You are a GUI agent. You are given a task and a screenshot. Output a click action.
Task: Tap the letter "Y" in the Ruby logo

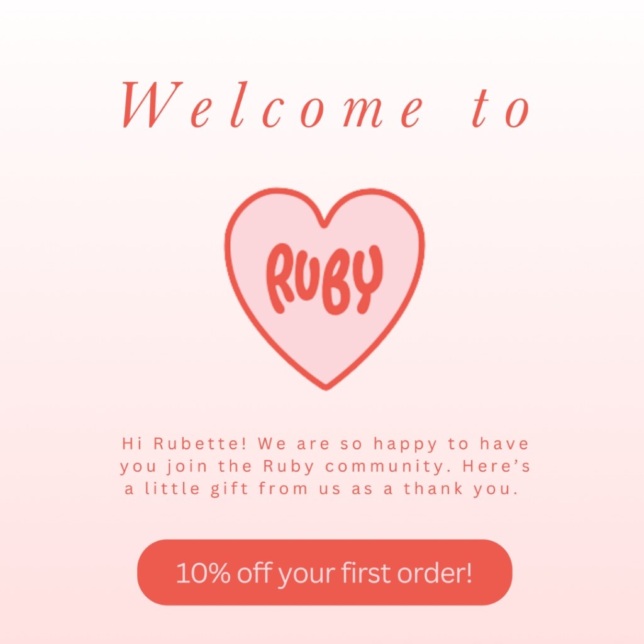[x=367, y=277]
